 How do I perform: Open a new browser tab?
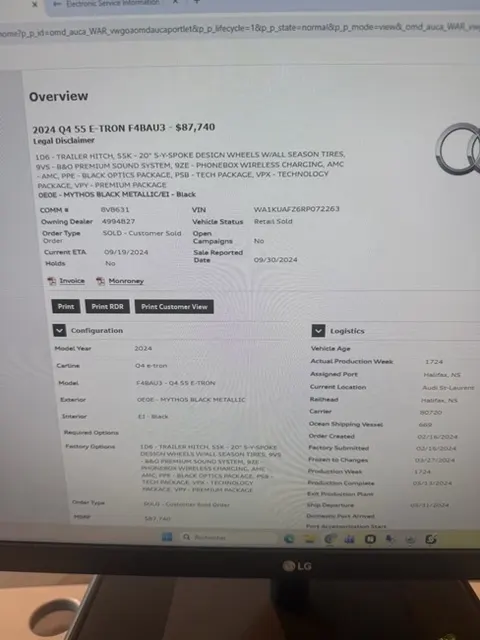(x=196, y=2)
